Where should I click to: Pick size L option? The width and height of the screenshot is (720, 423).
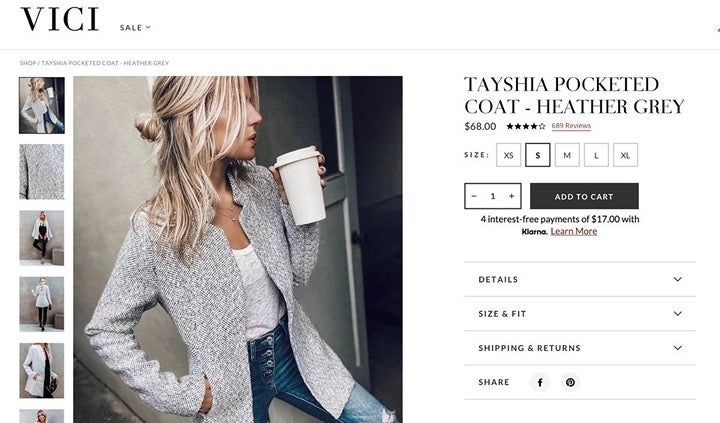click(x=596, y=155)
